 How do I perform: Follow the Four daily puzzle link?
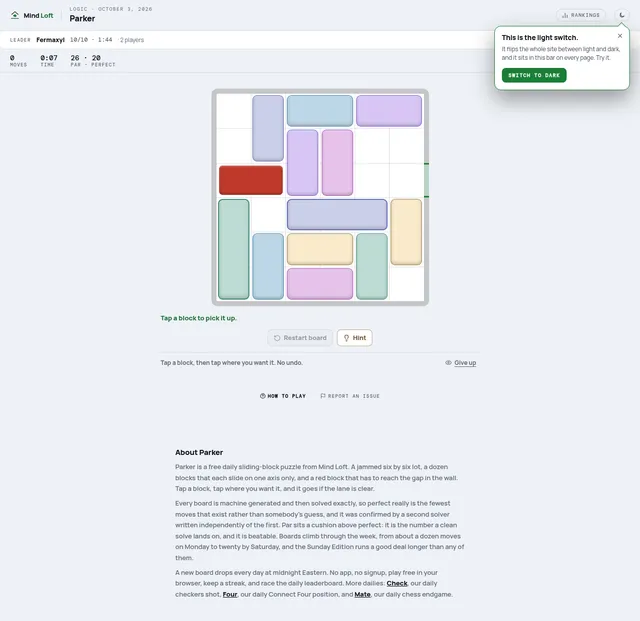point(230,594)
